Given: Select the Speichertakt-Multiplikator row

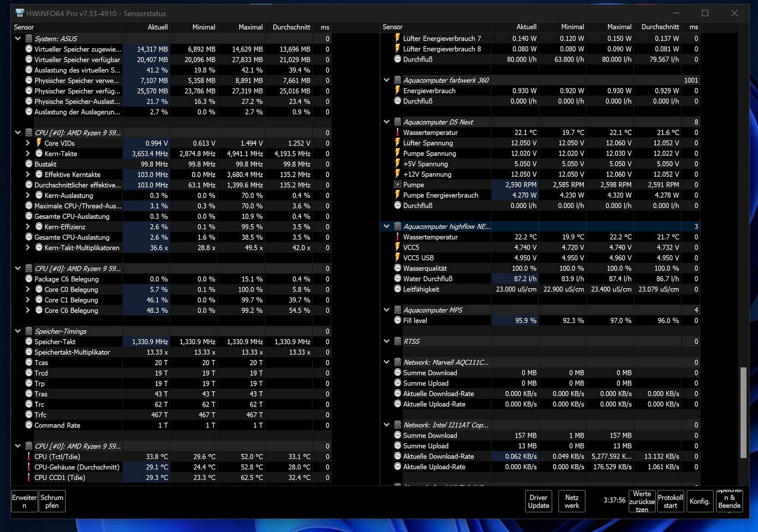Looking at the screenshot, I should (171, 352).
